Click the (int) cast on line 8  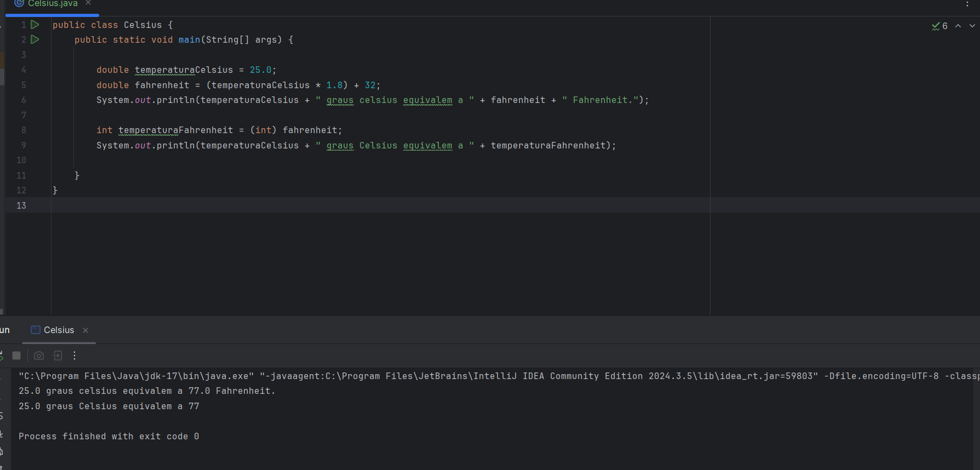263,130
